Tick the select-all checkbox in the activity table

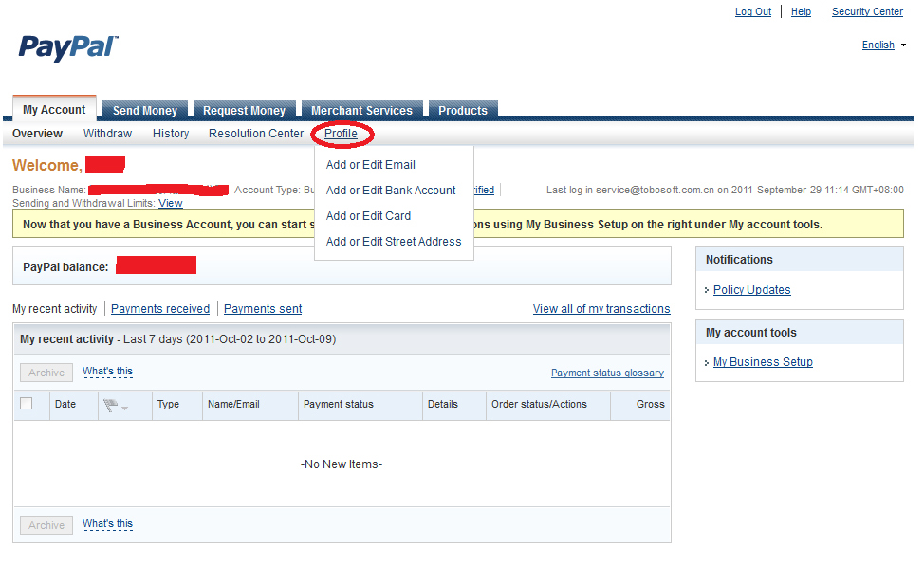(x=27, y=404)
